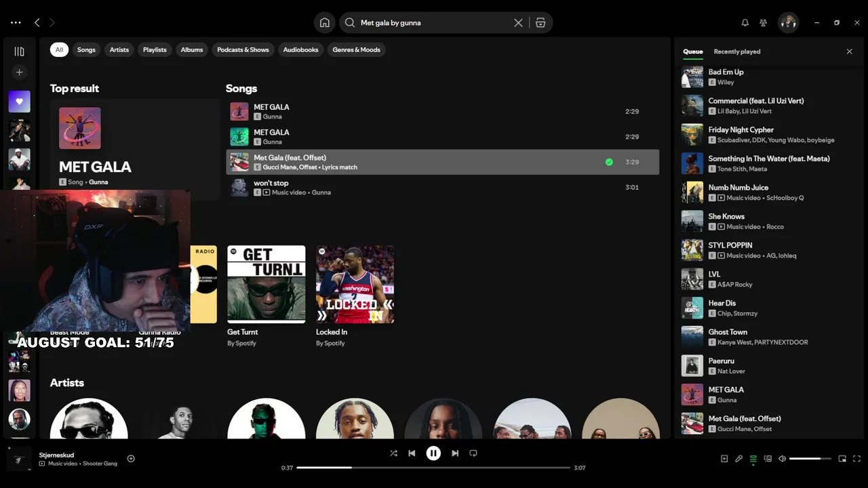868x488 pixels.
Task: Select the Artists filter chip
Action: 119,49
